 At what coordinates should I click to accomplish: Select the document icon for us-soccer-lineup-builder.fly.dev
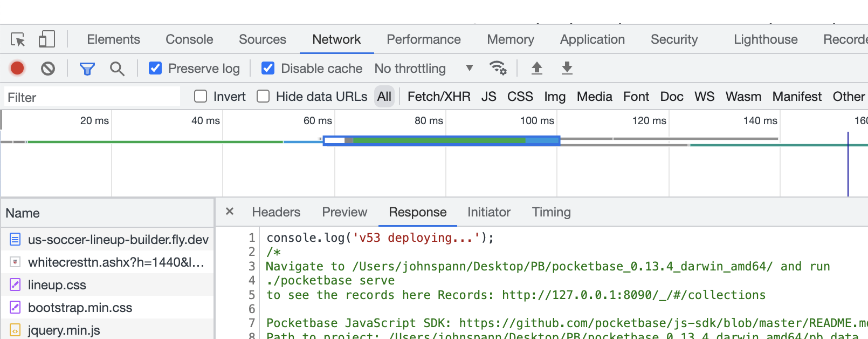point(15,239)
